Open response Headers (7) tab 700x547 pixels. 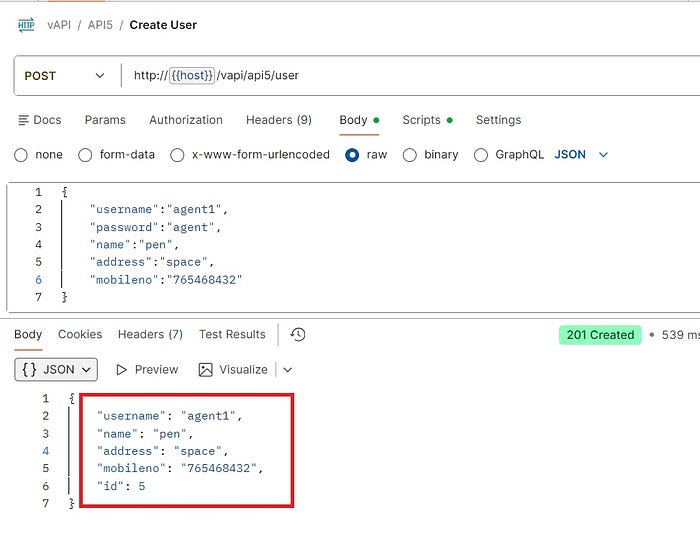[150, 334]
